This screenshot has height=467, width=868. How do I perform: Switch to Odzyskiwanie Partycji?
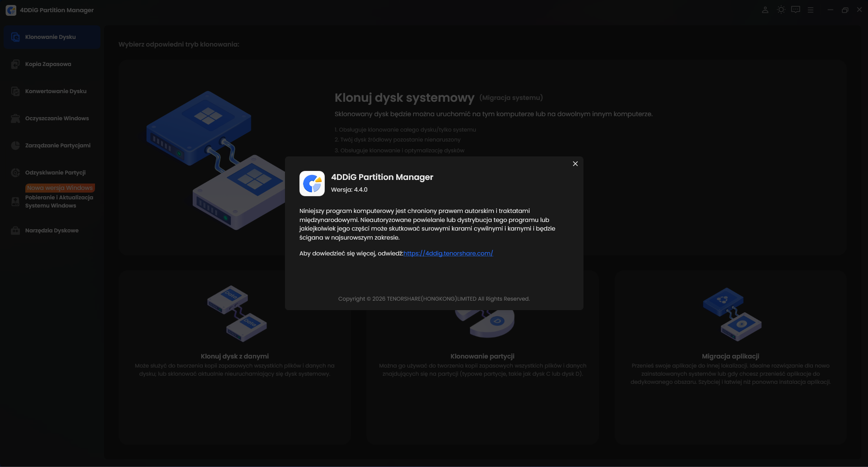(52, 173)
